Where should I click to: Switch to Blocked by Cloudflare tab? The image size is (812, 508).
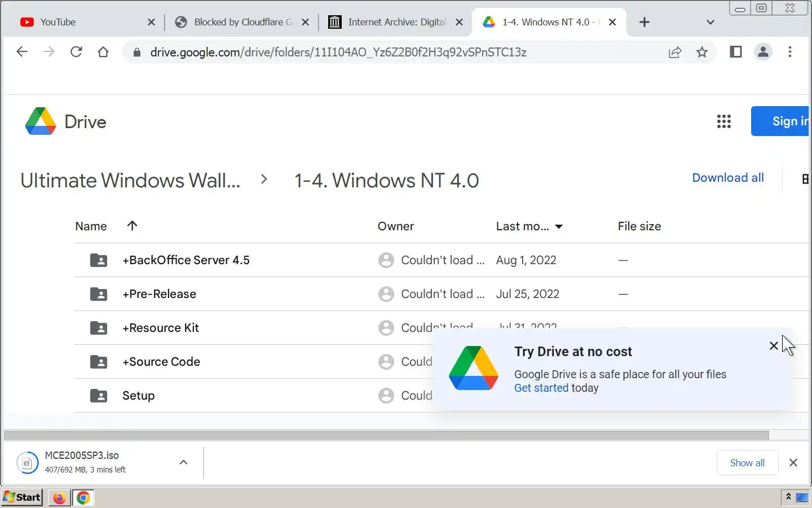pyautogui.click(x=242, y=22)
